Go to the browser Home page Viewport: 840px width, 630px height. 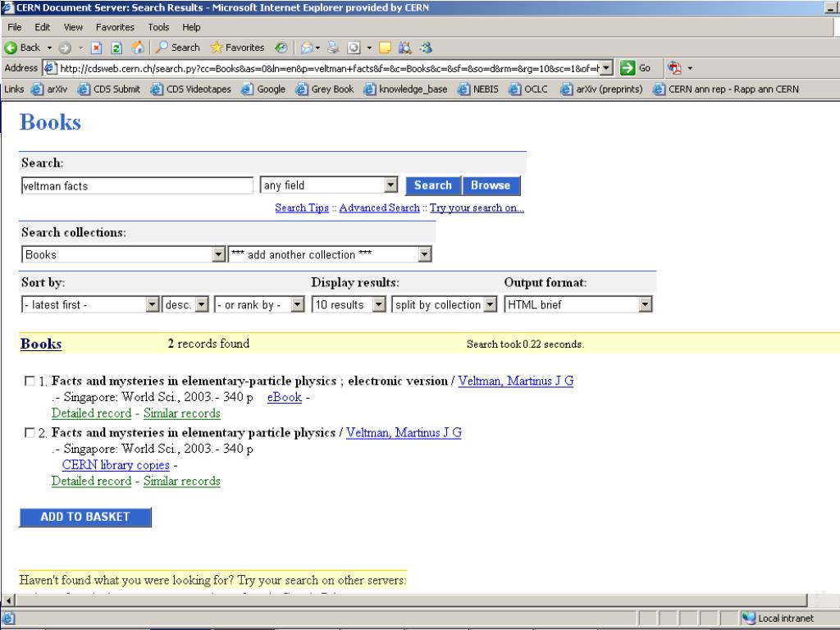(x=138, y=48)
